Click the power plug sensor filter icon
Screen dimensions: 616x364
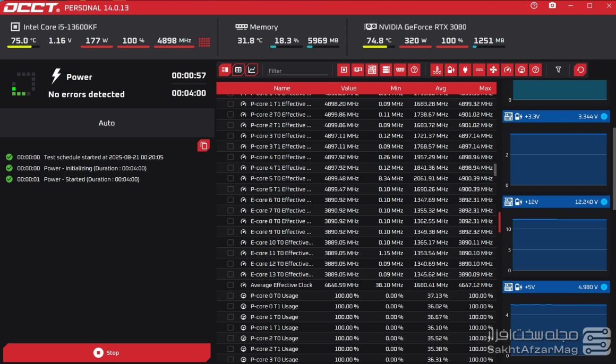465,70
